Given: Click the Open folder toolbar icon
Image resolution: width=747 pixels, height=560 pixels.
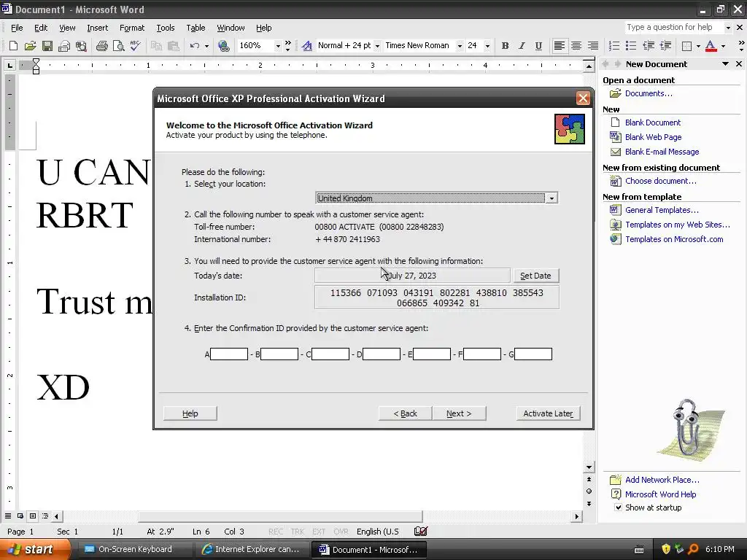Looking at the screenshot, I should pyautogui.click(x=30, y=46).
